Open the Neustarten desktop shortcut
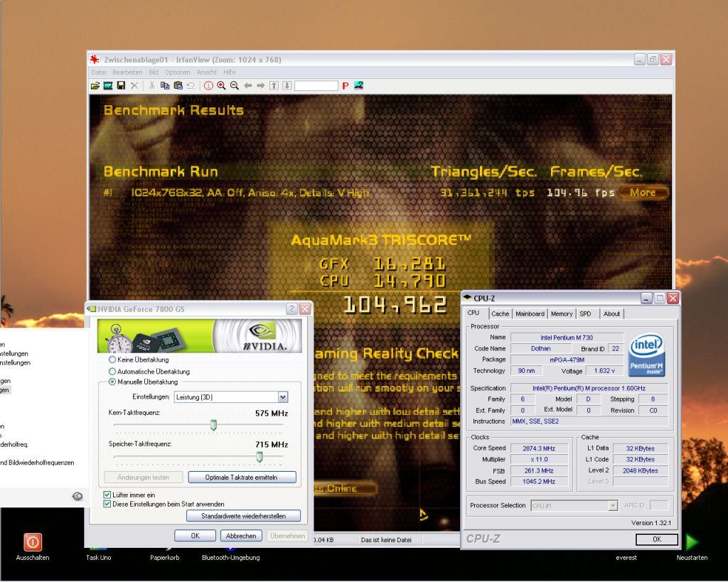This screenshot has width=728, height=582. coord(692,546)
